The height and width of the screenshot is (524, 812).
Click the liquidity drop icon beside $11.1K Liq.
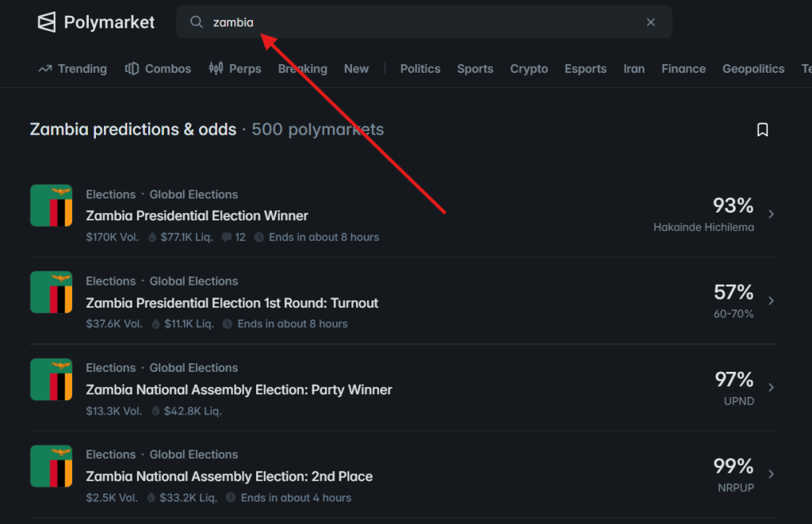[156, 324]
